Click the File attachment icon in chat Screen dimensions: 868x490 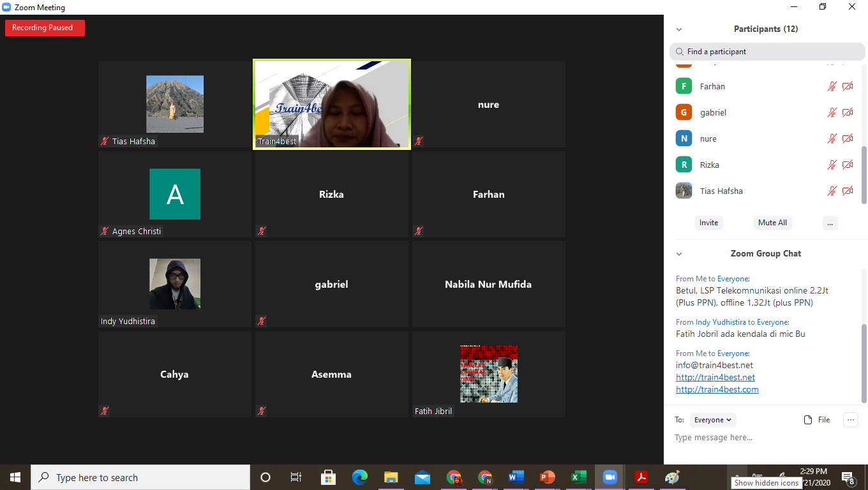coord(808,420)
